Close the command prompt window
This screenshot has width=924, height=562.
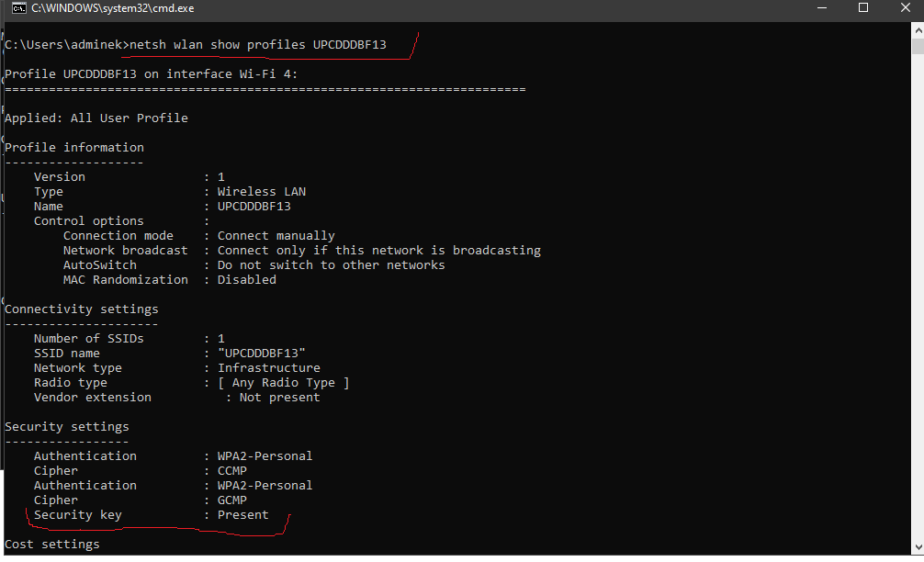[905, 8]
